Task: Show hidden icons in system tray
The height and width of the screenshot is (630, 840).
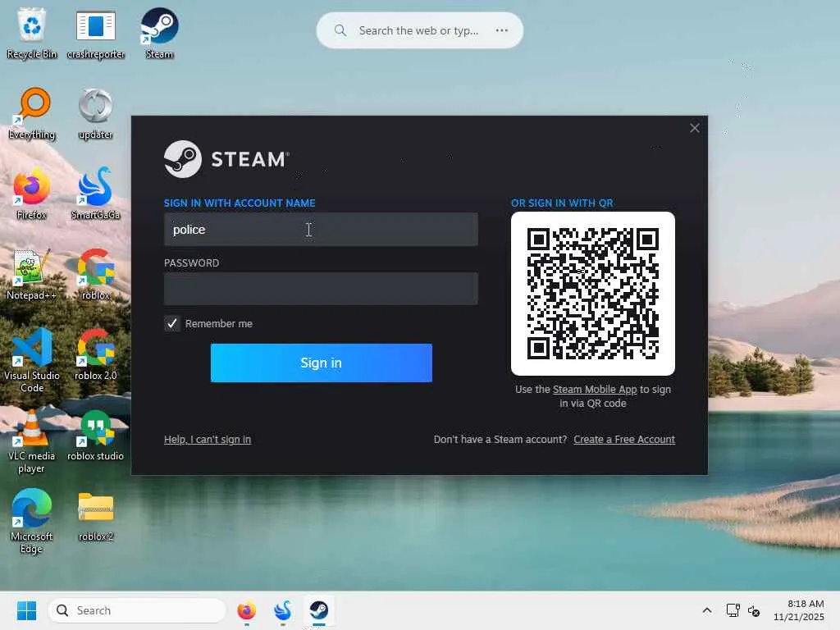Action: click(x=707, y=610)
